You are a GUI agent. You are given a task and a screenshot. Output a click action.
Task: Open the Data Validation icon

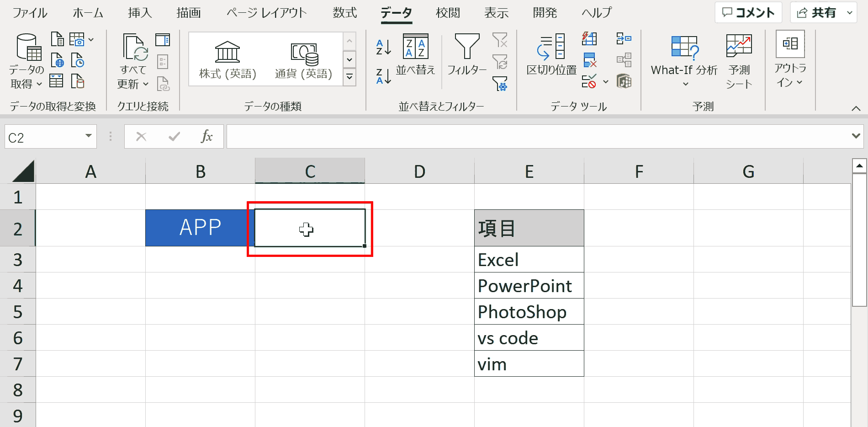click(x=589, y=81)
